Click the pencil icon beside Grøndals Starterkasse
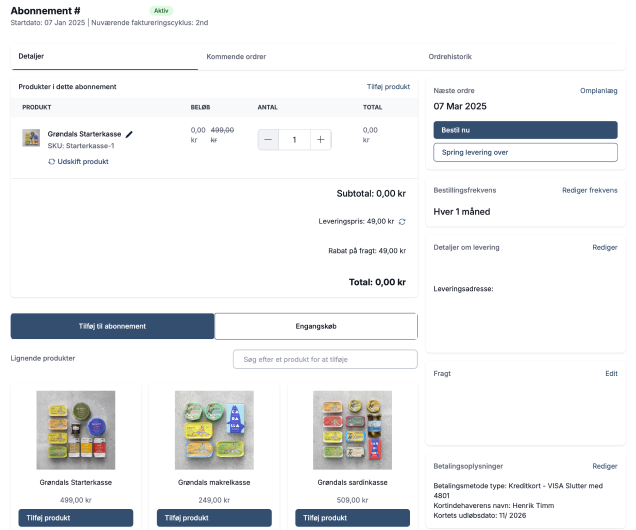636x530 pixels. coord(129,134)
